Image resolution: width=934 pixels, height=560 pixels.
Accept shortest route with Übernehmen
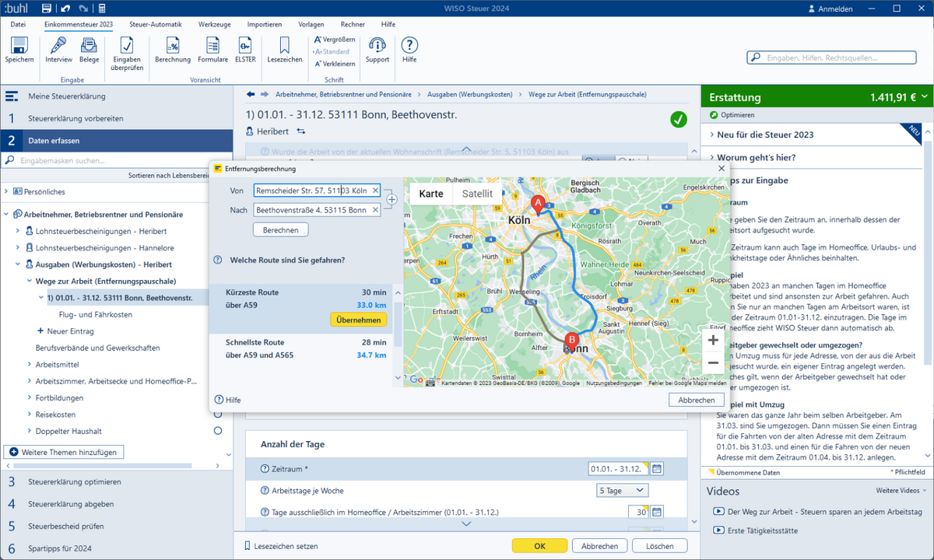[x=358, y=320]
